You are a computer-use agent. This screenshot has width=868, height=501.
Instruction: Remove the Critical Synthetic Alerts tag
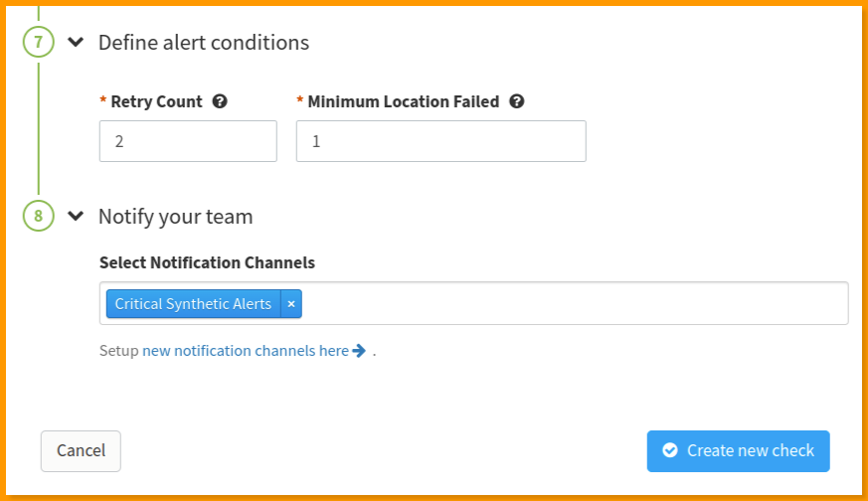pyautogui.click(x=291, y=304)
